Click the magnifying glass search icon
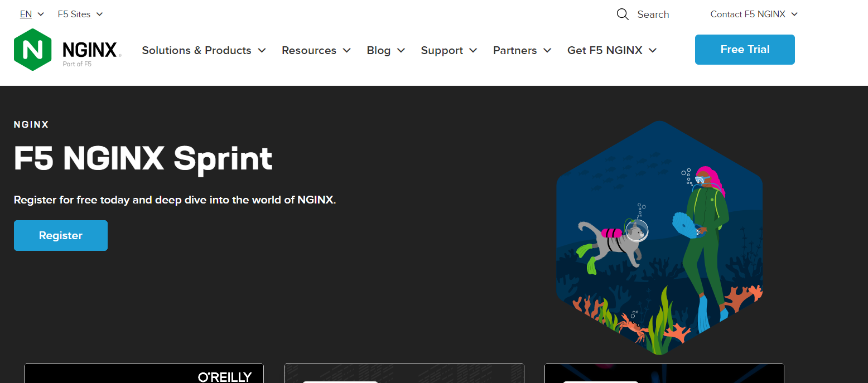This screenshot has width=868, height=383. (x=623, y=14)
